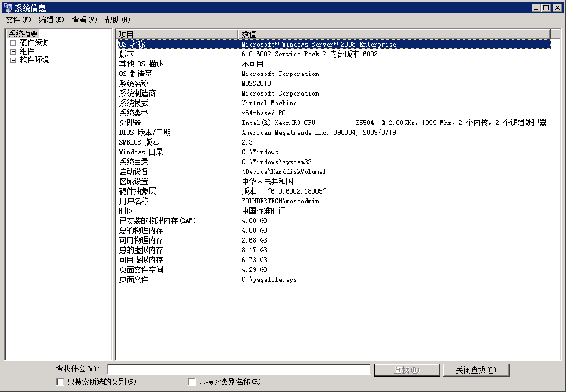Select 系统摘要 in the tree
Image resolution: width=566 pixels, height=392 pixels.
click(x=23, y=34)
